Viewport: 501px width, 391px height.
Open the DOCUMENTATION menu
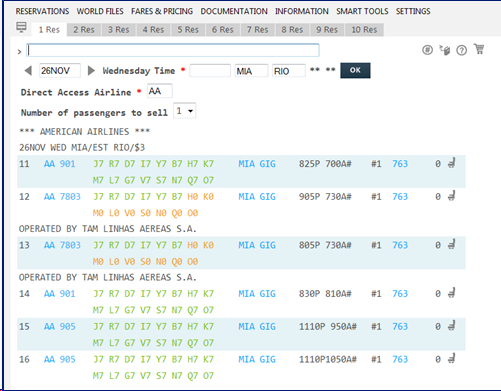coord(234,11)
